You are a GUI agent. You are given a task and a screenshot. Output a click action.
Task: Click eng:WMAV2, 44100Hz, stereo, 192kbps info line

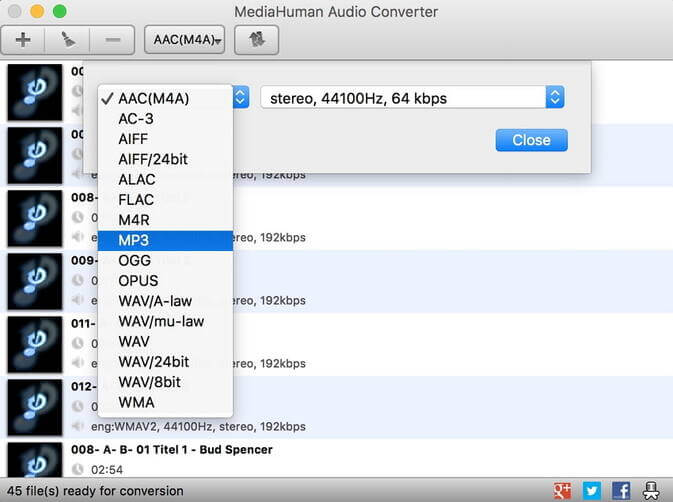[x=198, y=426]
